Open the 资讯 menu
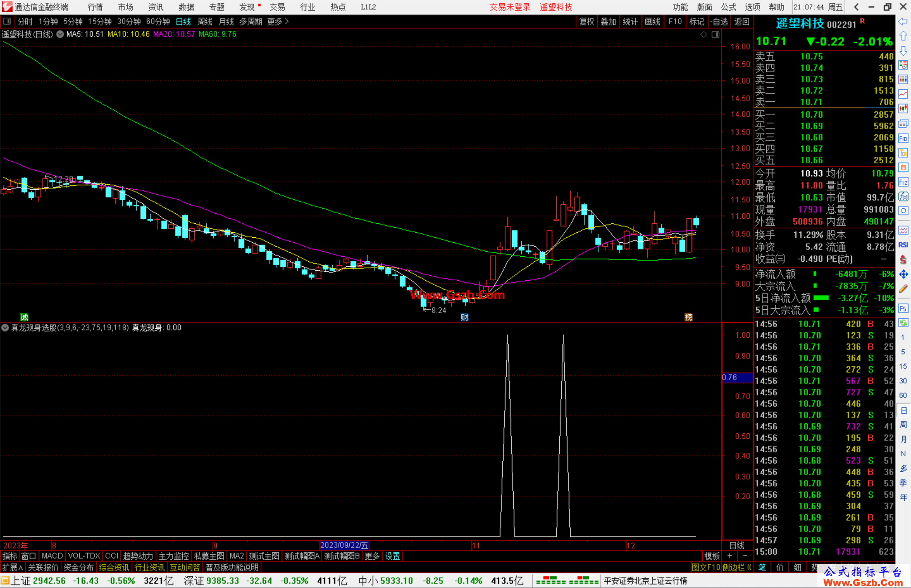This screenshot has height=588, width=911. pyautogui.click(x=156, y=7)
